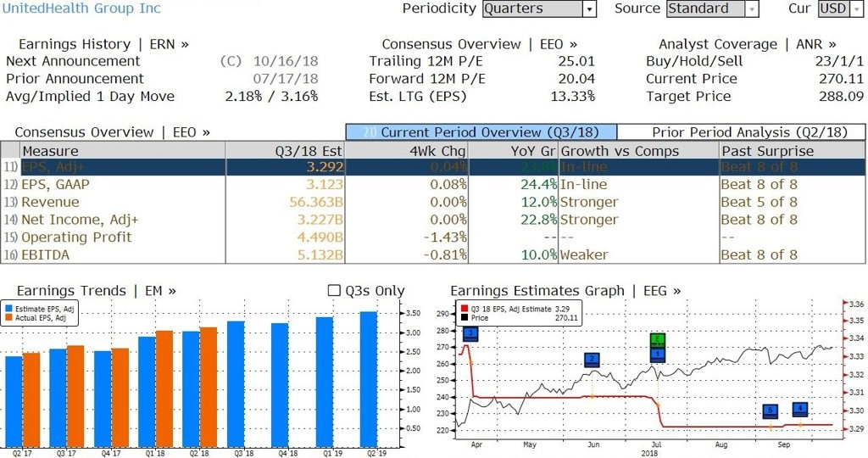Click the 2.18% / 3.16% day move value
868x458 pixels.
[271, 97]
